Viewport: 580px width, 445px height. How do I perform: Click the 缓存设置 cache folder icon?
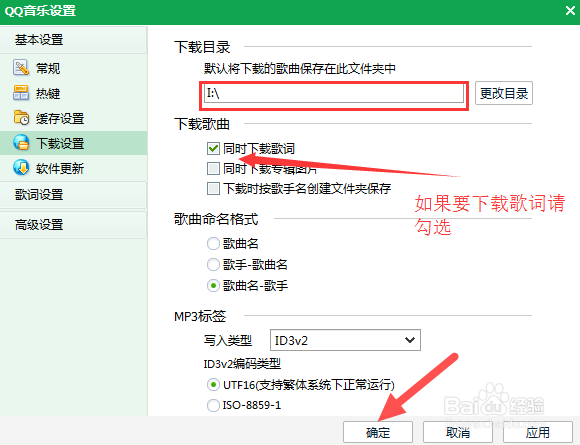[21, 118]
